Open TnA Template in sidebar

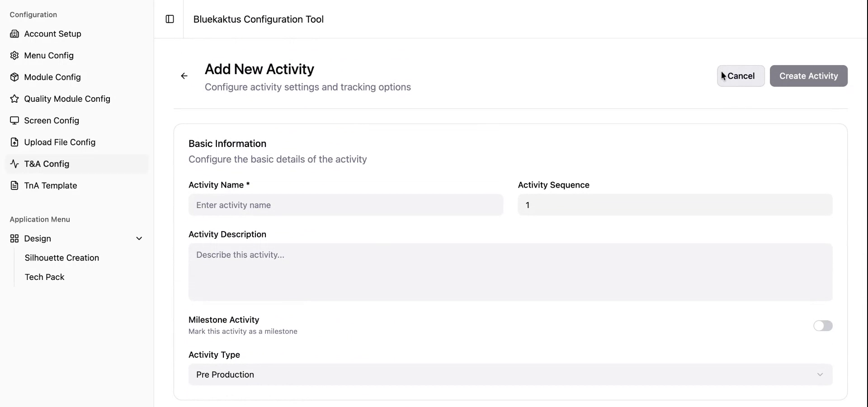click(50, 186)
